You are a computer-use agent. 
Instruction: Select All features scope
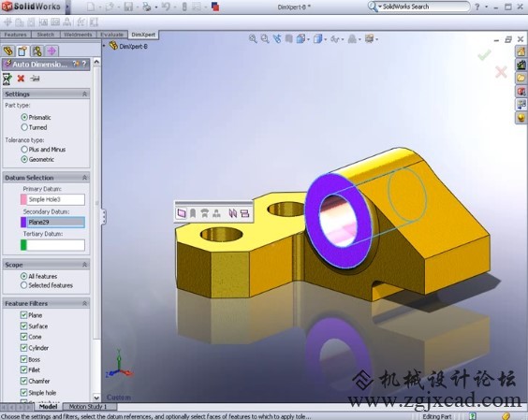tap(23, 276)
